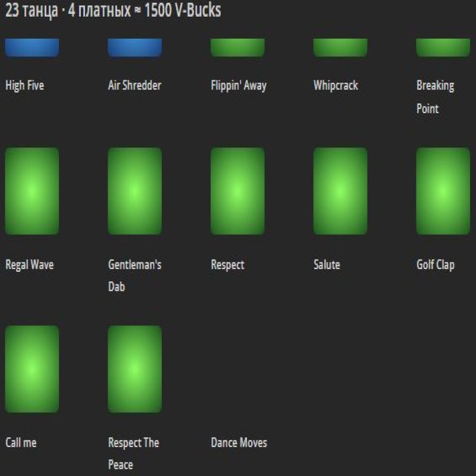Click the Regal Wave emote card
Screen dimensions: 476x476
[x=32, y=191]
